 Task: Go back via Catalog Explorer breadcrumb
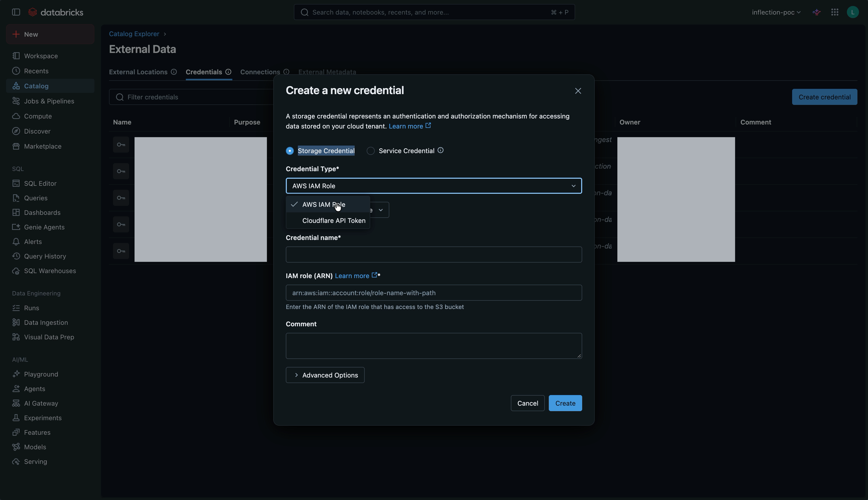click(x=134, y=34)
